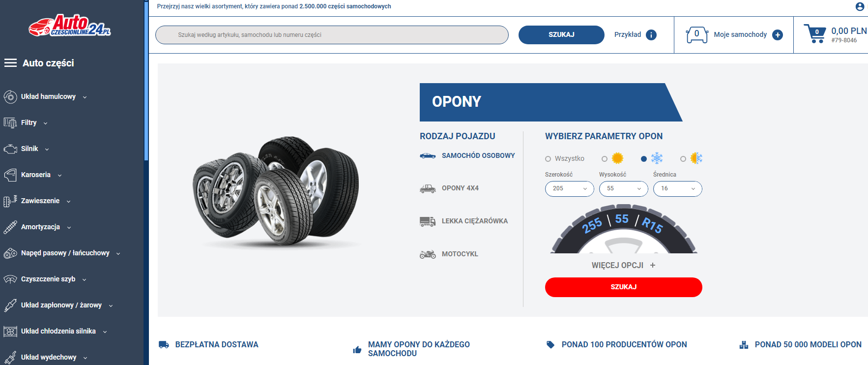Screen dimensions: 868x365
Task: Expand WIĘCEJ OPCJI for more parameters
Action: [x=624, y=265]
